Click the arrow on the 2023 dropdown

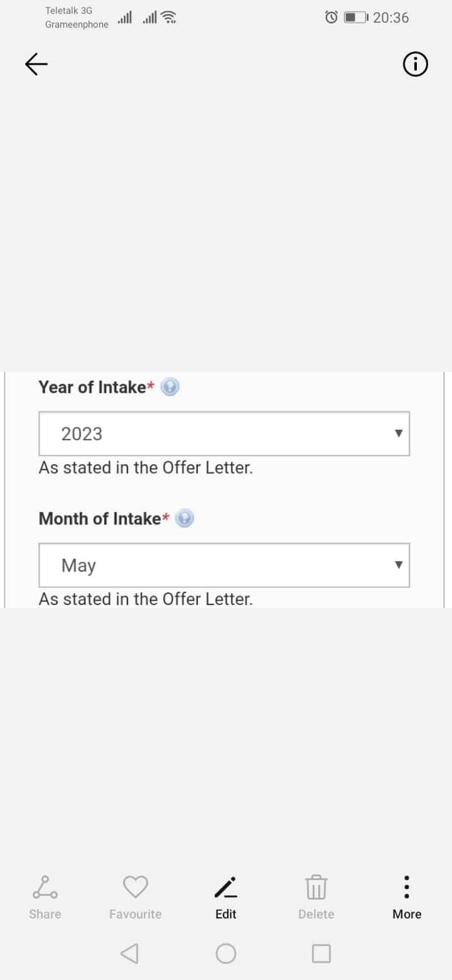pos(398,433)
